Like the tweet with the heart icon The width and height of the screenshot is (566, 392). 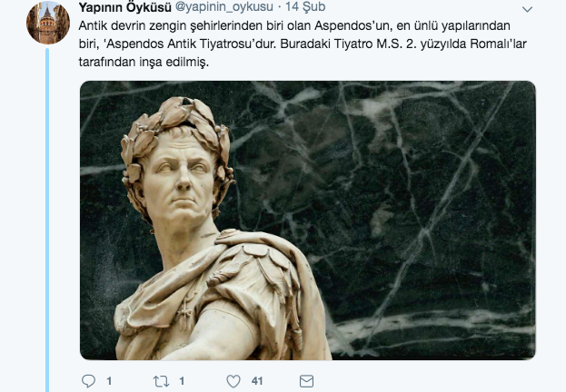tap(233, 381)
